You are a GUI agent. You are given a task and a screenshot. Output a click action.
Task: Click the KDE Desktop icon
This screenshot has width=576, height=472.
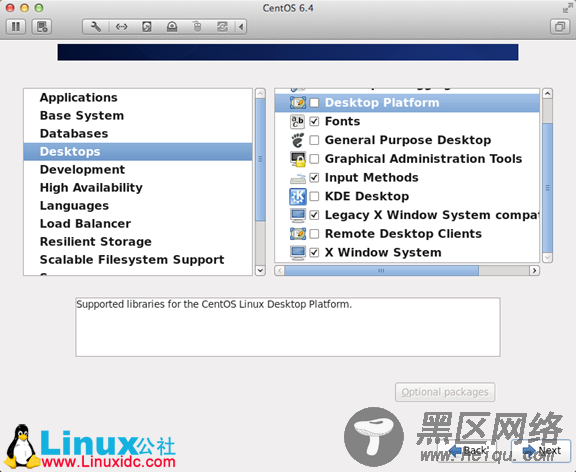coord(298,197)
